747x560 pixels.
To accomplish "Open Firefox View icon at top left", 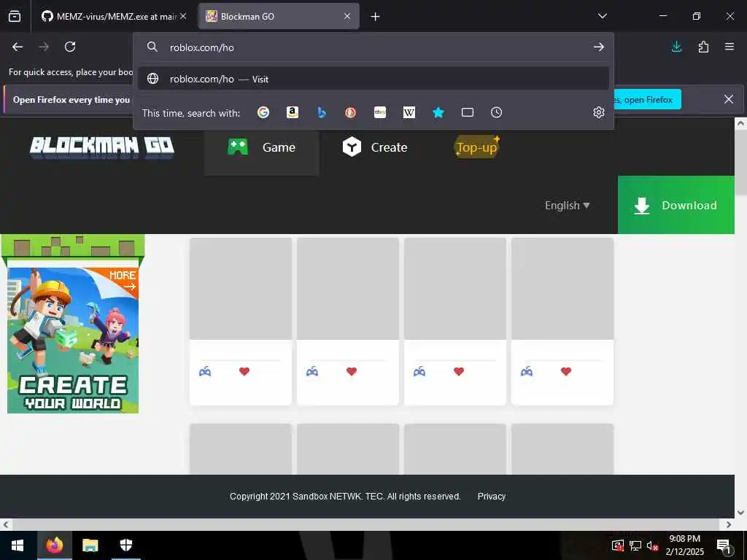I will (x=15, y=16).
